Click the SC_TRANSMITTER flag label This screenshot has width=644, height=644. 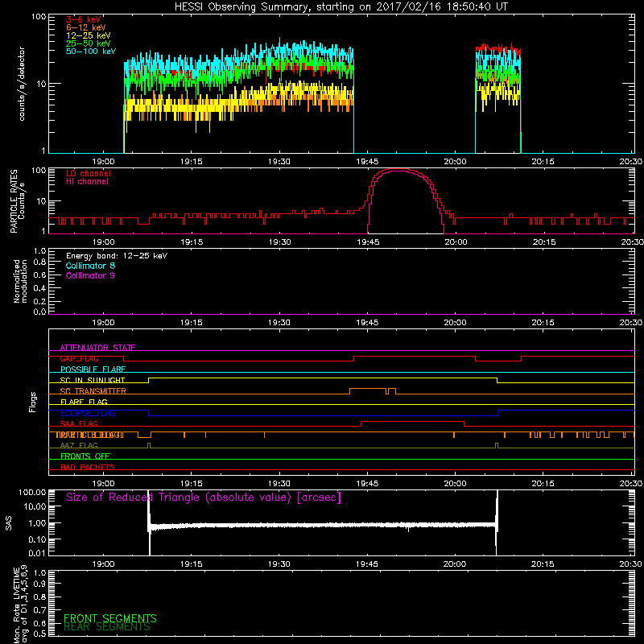click(x=93, y=391)
